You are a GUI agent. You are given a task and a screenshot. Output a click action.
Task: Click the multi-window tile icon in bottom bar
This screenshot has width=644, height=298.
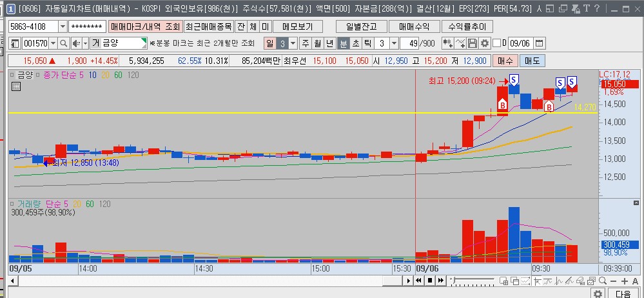click(503, 281)
